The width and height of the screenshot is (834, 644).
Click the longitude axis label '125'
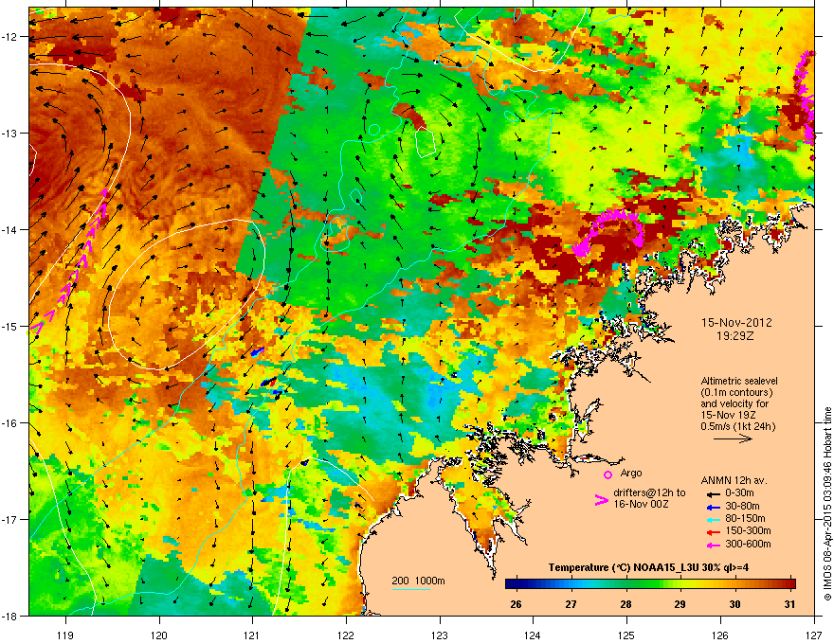[626, 635]
